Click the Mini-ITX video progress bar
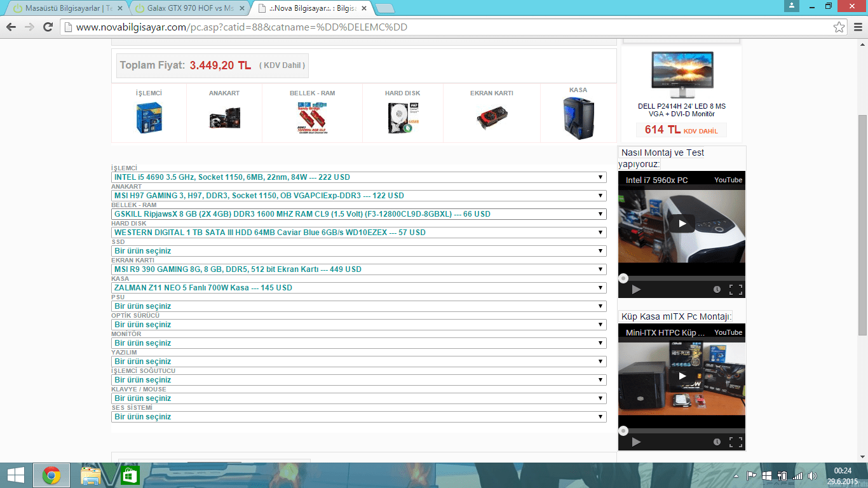Viewport: 868px width, 488px height. click(682, 431)
